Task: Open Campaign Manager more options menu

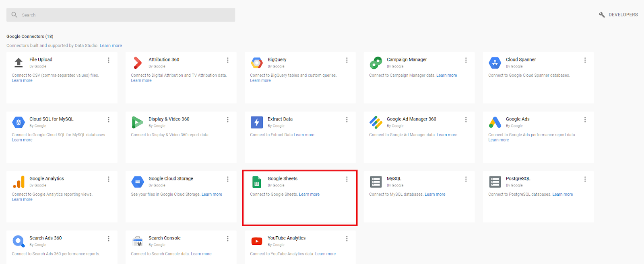Action: pyautogui.click(x=466, y=60)
